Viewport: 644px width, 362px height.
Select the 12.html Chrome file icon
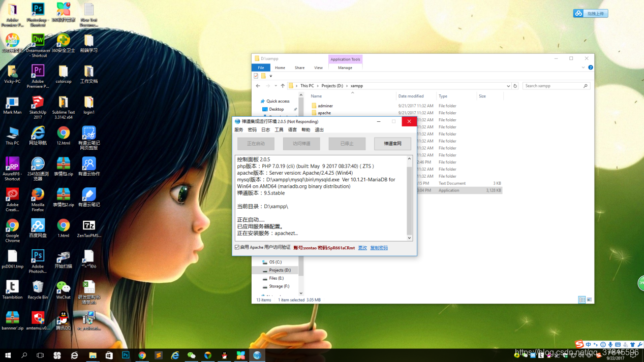64,136
